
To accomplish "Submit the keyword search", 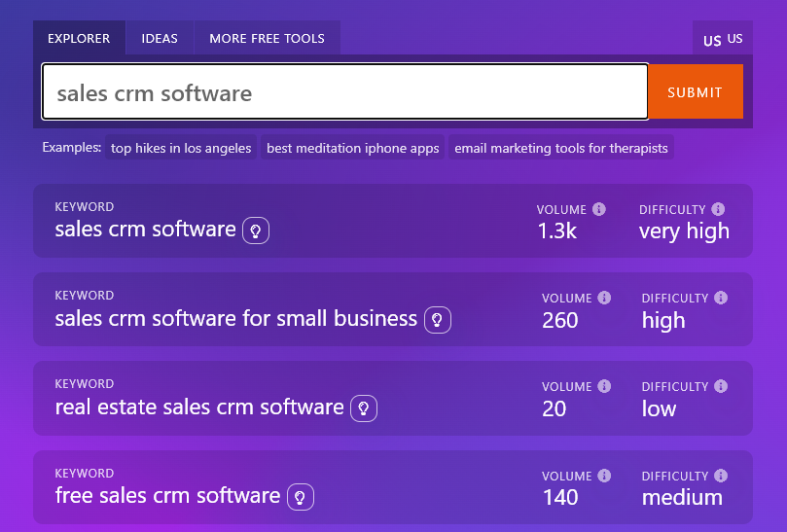I will click(x=696, y=91).
